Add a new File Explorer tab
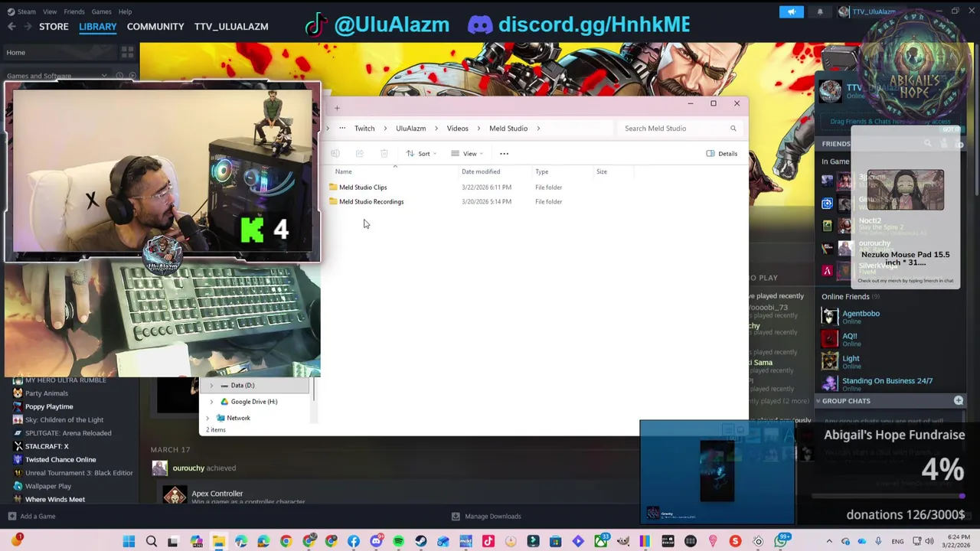980x551 pixels. (x=337, y=108)
